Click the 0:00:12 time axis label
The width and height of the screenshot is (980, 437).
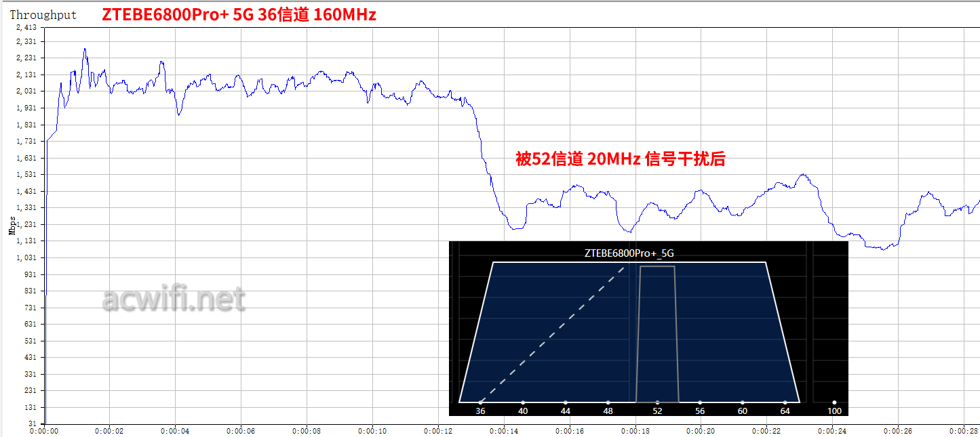pyautogui.click(x=438, y=431)
